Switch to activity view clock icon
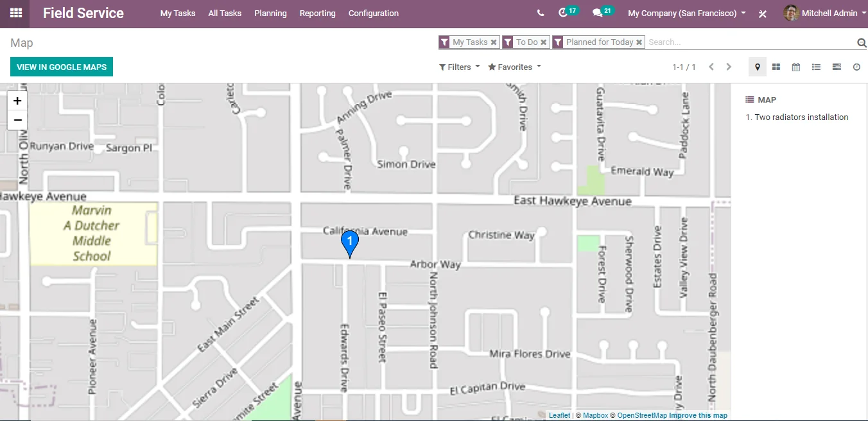The image size is (868, 421). pos(856,67)
